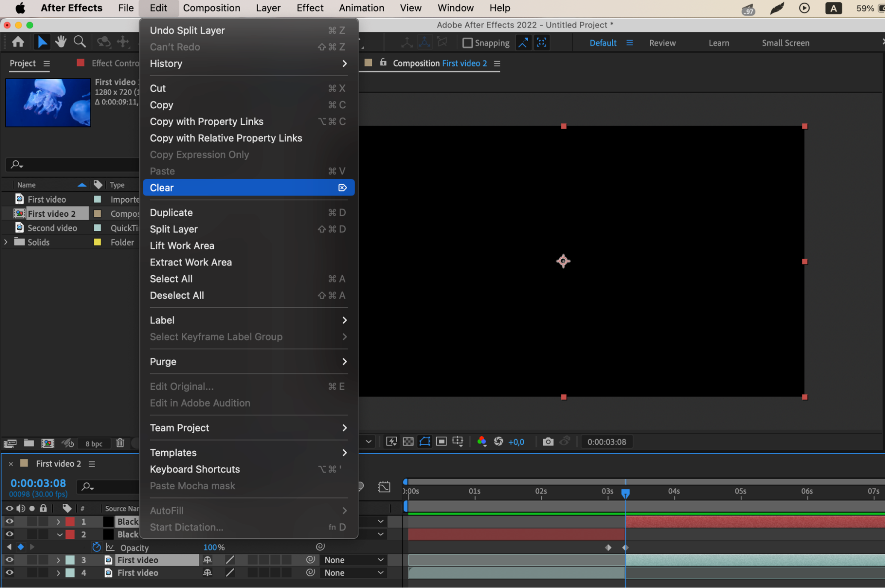
Task: Switch to the Review workspace
Action: pos(662,43)
